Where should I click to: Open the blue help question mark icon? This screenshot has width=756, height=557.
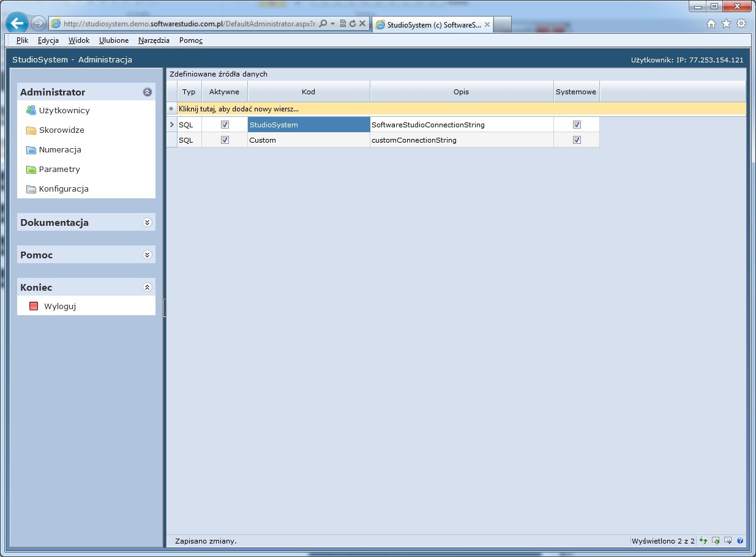tap(740, 540)
